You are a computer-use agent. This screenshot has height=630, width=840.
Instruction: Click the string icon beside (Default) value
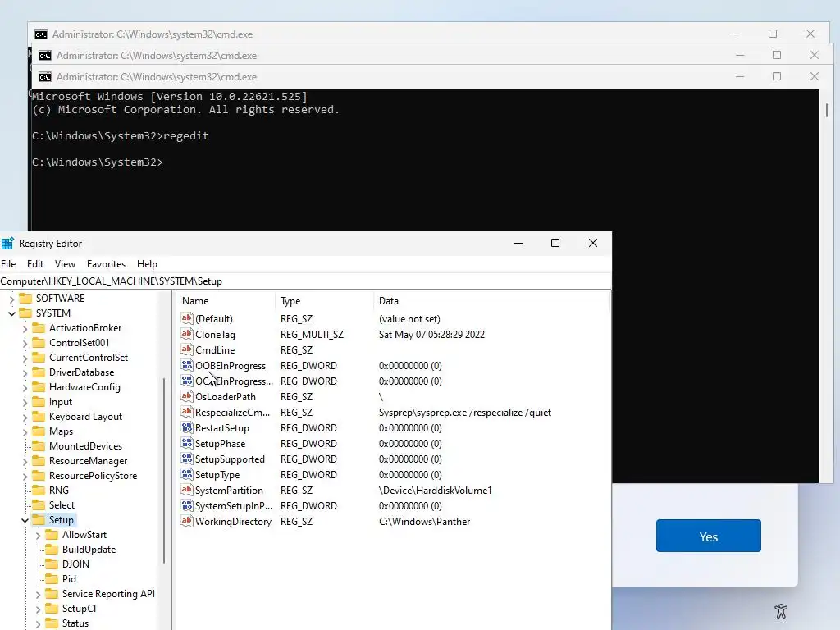pyautogui.click(x=187, y=318)
